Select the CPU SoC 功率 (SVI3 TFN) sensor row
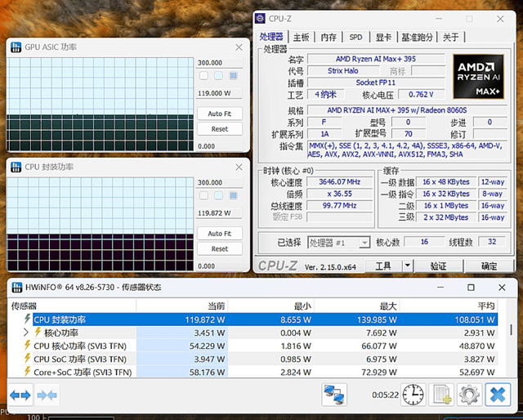Image resolution: width=523 pixels, height=420 pixels. coord(80,359)
